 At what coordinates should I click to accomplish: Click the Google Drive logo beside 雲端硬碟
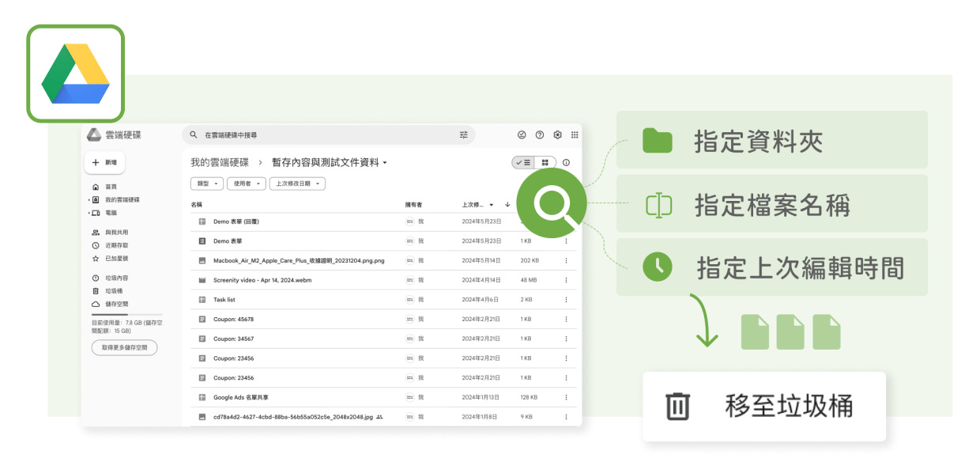point(94,134)
